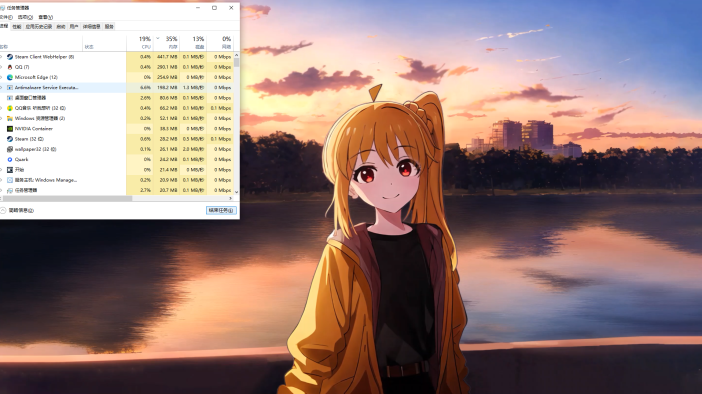
Task: Expand the 开始 process group
Action: 1,170
